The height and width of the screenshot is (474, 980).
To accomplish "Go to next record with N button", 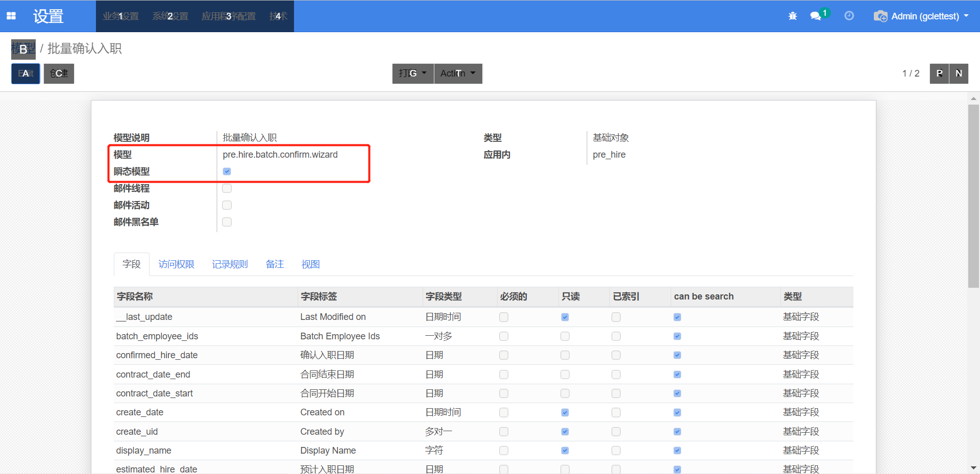I will pyautogui.click(x=959, y=73).
